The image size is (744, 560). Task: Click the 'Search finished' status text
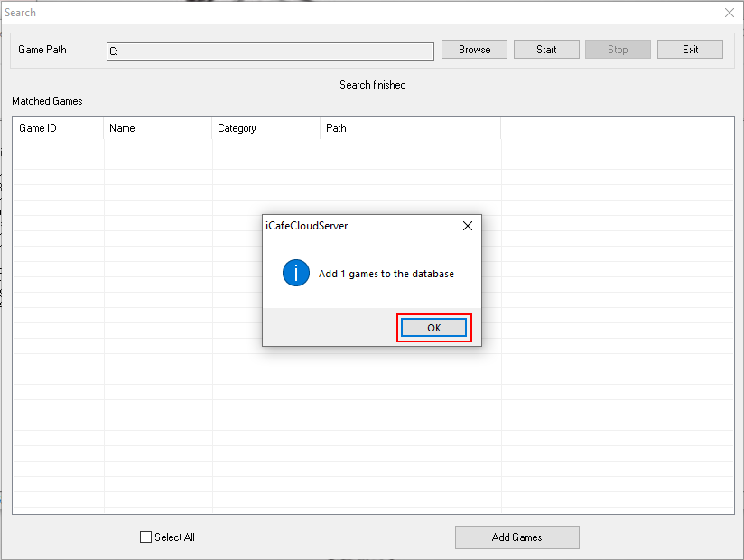click(372, 85)
